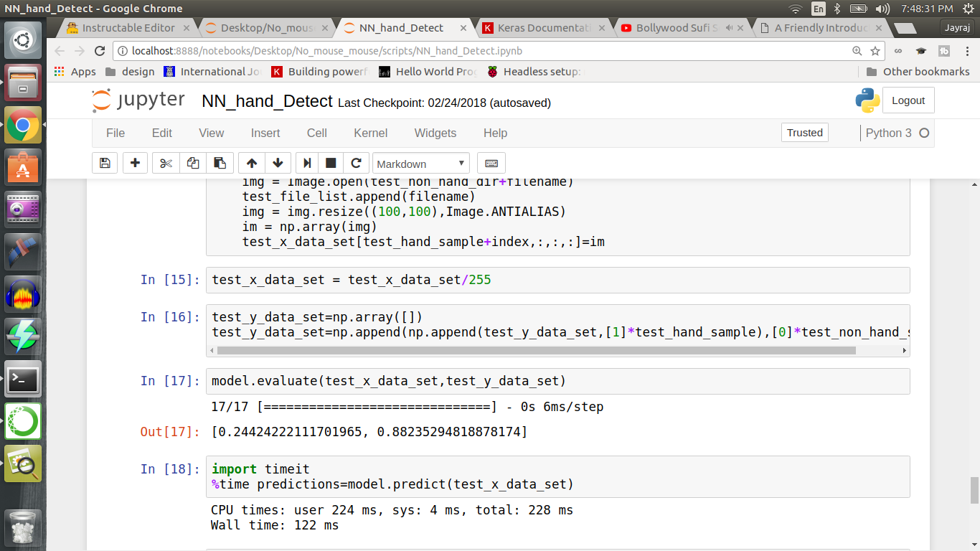The height and width of the screenshot is (551, 980).
Task: Click code cell model.evaluate input
Action: [x=557, y=381]
